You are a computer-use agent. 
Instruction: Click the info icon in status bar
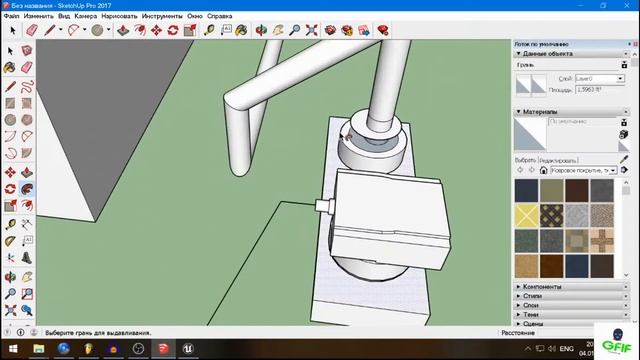pos(20,333)
